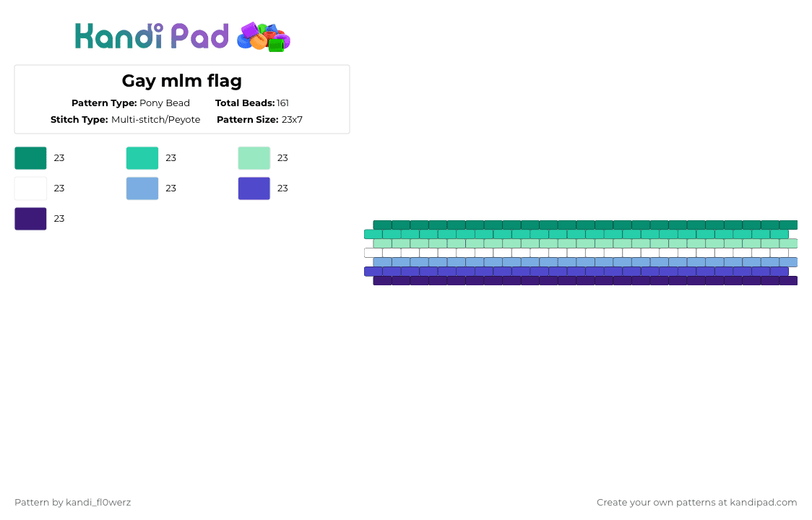Viewport: 812px width, 520px height.
Task: Select the white color swatch
Action: pos(30,188)
